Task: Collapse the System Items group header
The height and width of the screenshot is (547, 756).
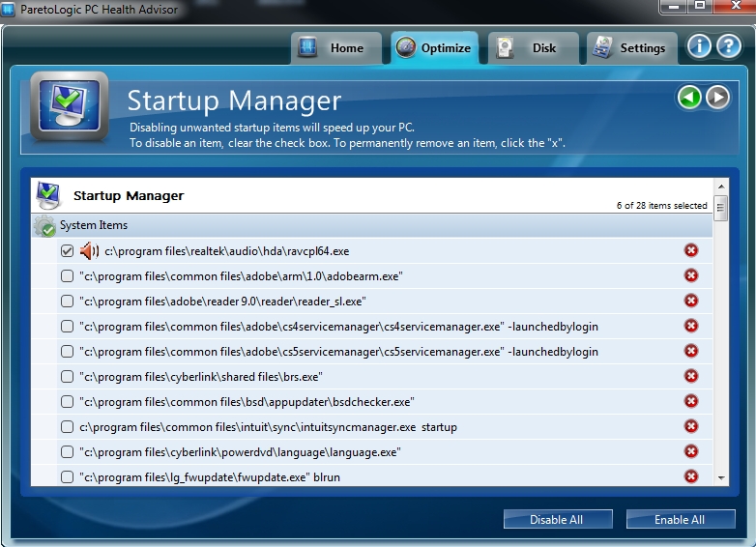Action: (x=372, y=225)
